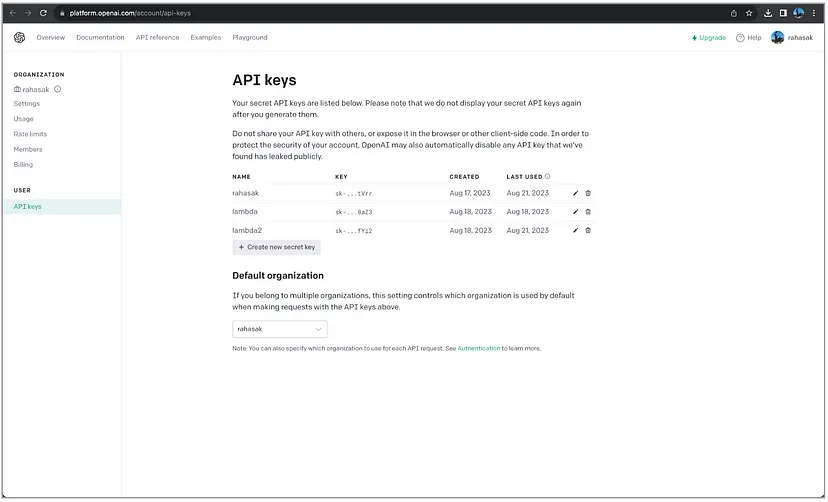Open the Documentation tab
The image size is (828, 502).
100,37
